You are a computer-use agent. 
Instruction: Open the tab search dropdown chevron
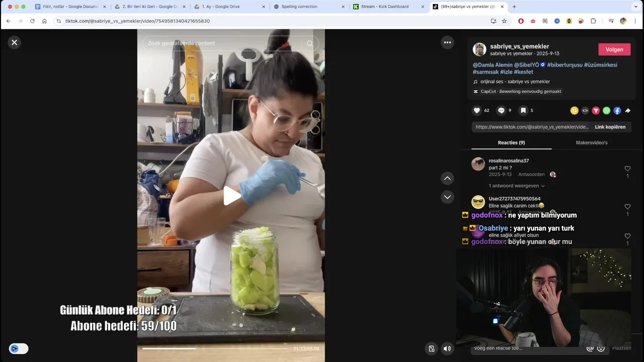pos(636,7)
